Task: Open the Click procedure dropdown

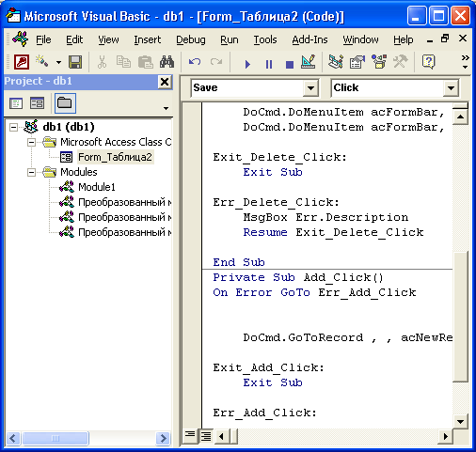Action: pyautogui.click(x=451, y=88)
